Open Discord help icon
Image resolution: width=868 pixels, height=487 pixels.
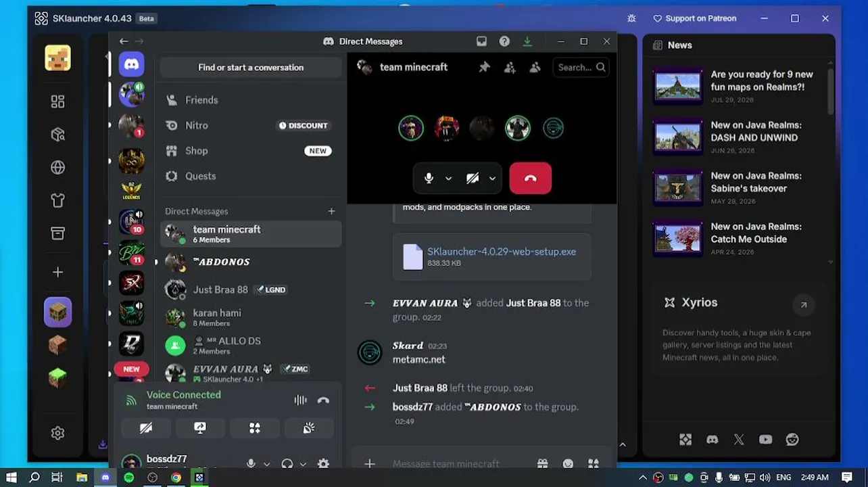tap(504, 41)
